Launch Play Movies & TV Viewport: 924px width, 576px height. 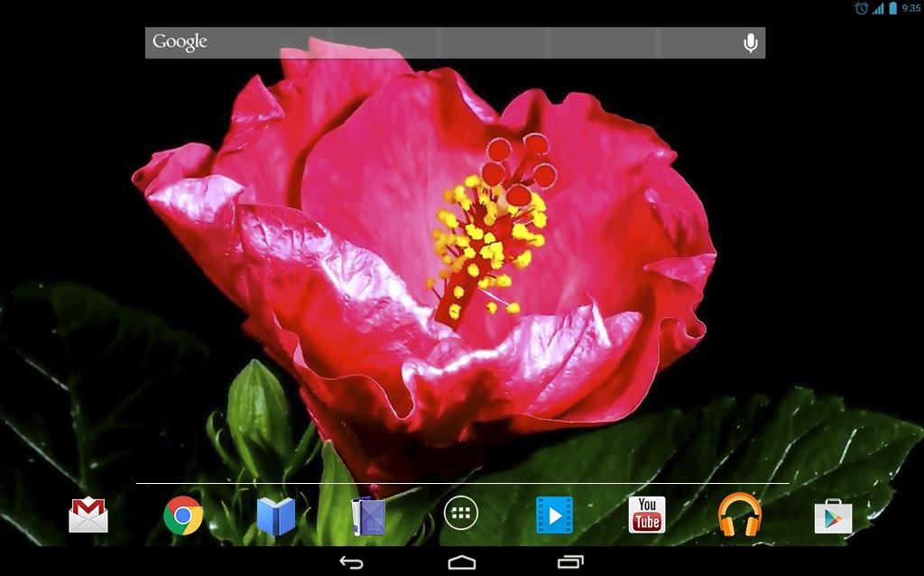[x=554, y=515]
